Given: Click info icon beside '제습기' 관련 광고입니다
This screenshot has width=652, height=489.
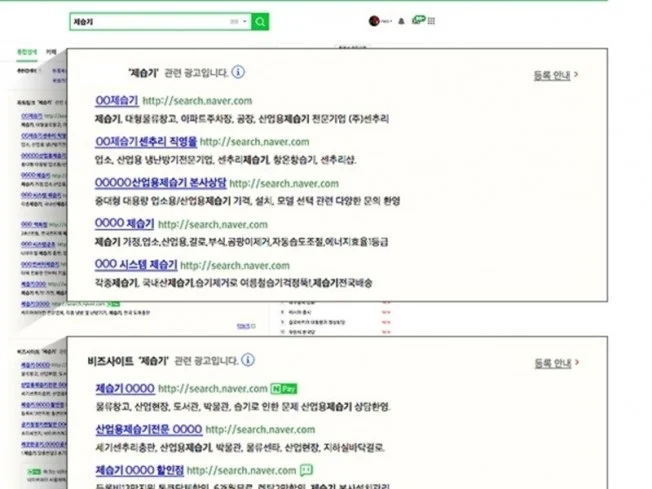Looking at the screenshot, I should tap(238, 72).
